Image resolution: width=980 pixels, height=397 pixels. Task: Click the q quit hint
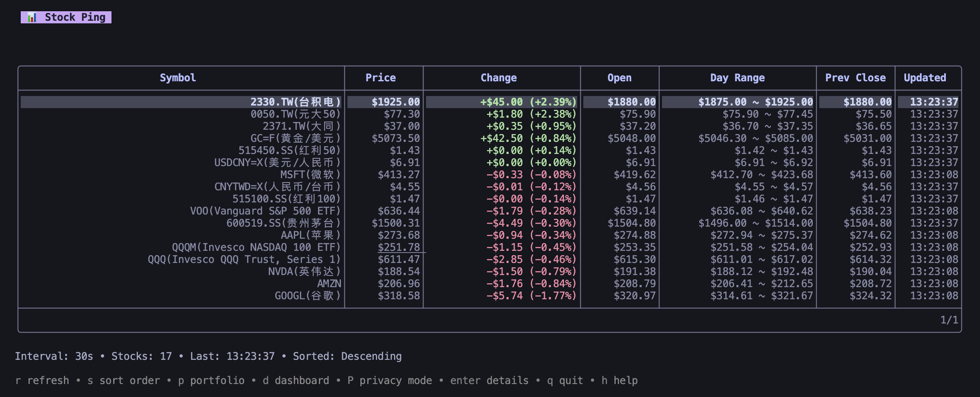point(565,381)
